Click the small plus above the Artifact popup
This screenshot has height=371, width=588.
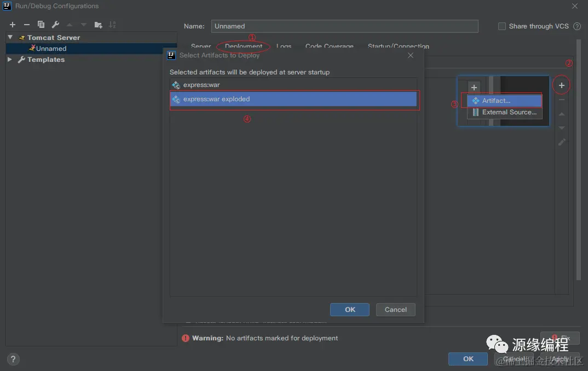474,88
